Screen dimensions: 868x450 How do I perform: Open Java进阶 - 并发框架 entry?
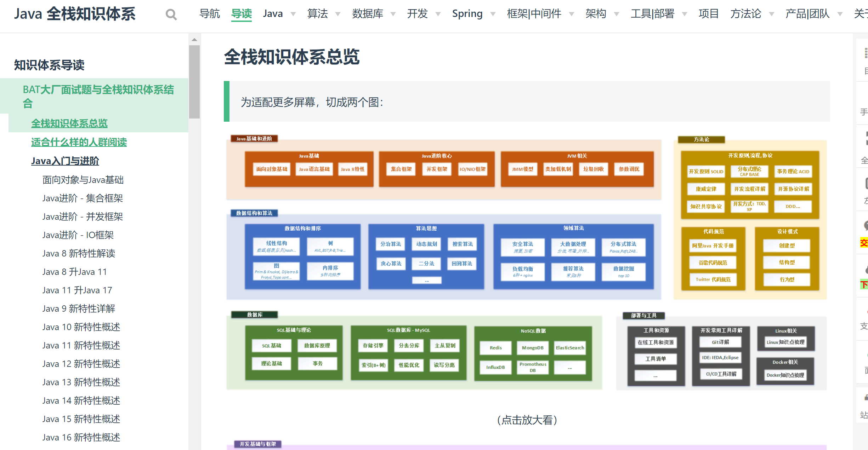[83, 217]
